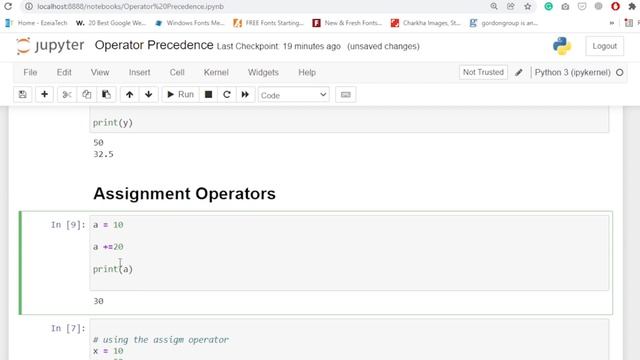Open the View menu

[x=100, y=72]
